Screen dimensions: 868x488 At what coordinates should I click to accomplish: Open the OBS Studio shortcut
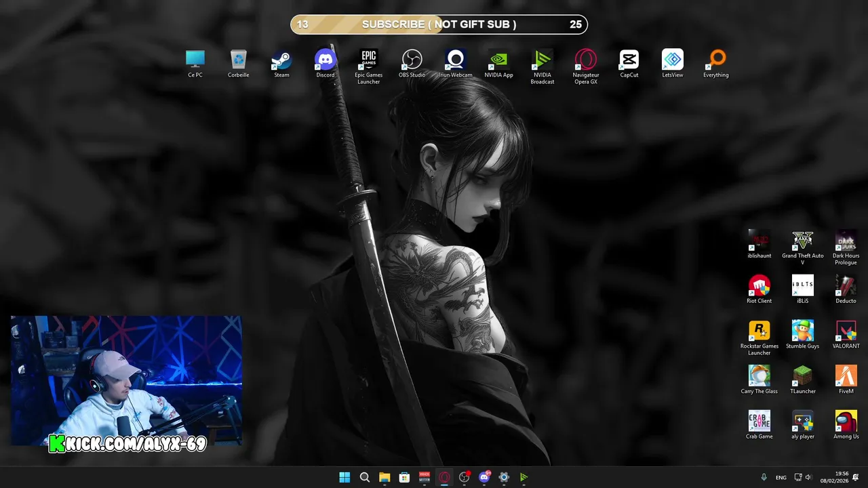[412, 64]
